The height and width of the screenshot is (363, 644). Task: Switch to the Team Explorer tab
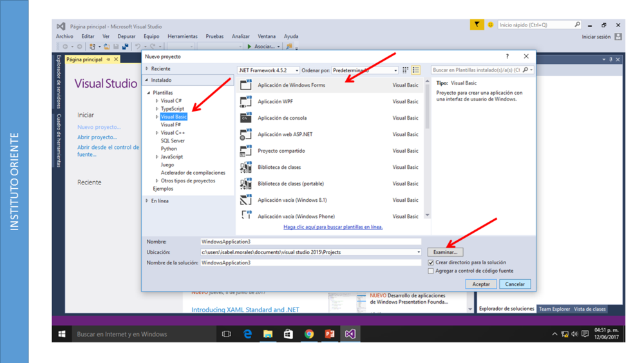coord(554,309)
